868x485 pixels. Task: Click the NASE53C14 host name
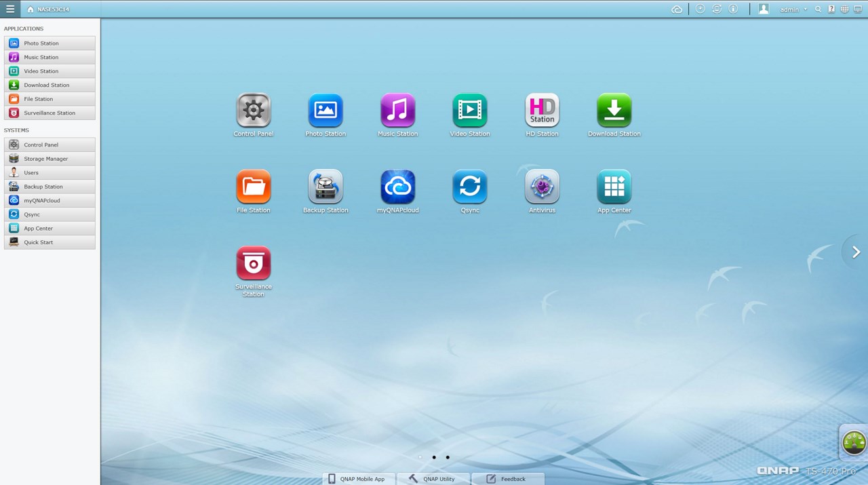click(53, 9)
